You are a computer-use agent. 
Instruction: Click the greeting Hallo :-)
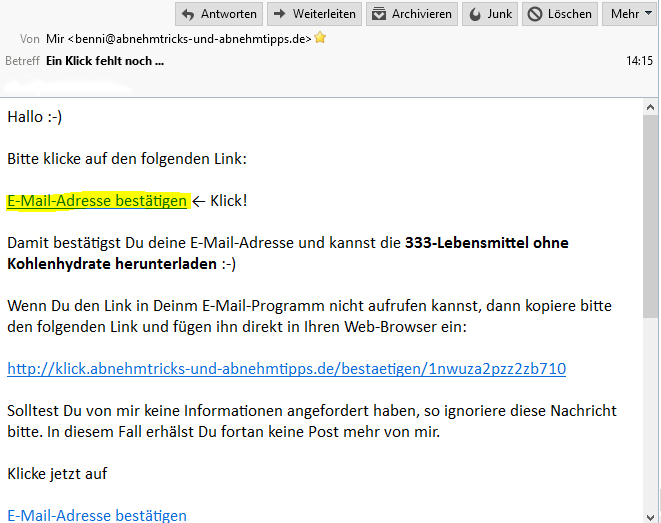coord(35,117)
